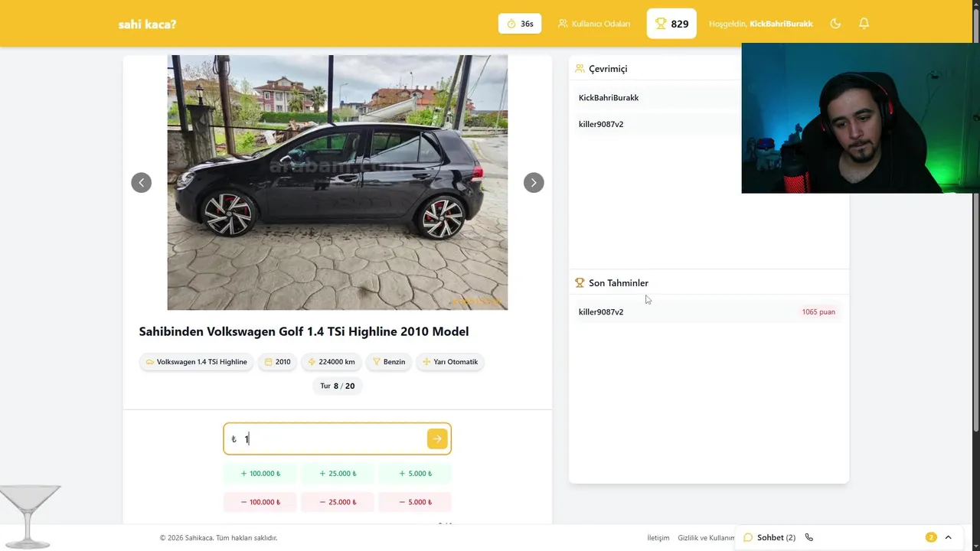Click the price input field
The height and width of the screenshot is (551, 980).
click(x=337, y=439)
